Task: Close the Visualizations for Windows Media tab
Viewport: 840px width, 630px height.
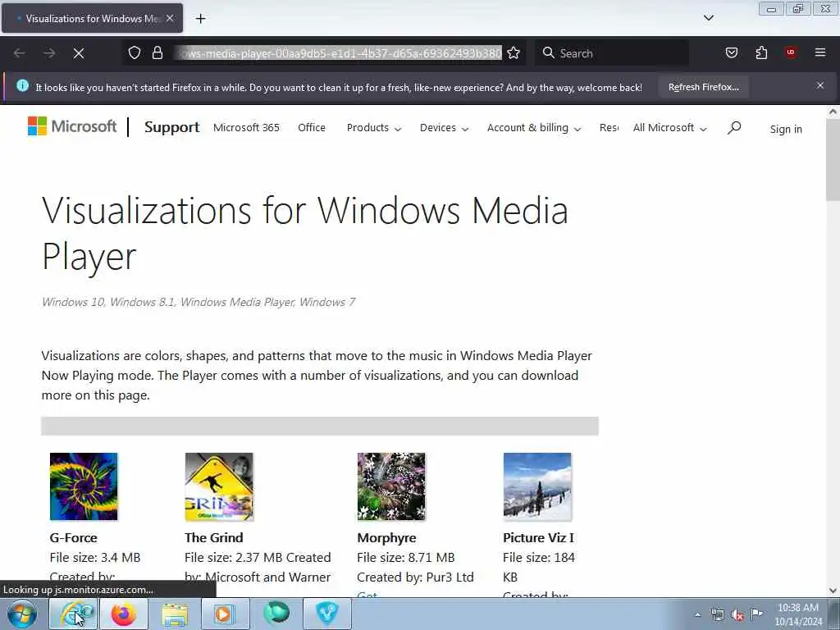Action: 170,18
